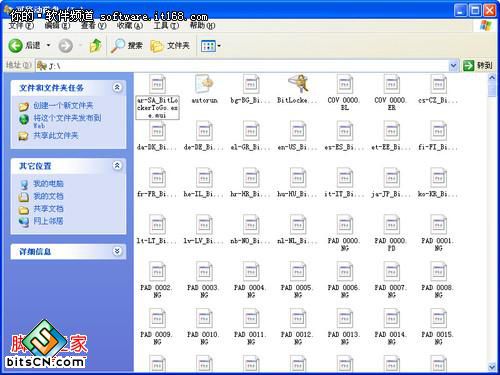The width and height of the screenshot is (500, 375).
Task: Select the bg-BG_Bi... file icon
Action: point(251,85)
